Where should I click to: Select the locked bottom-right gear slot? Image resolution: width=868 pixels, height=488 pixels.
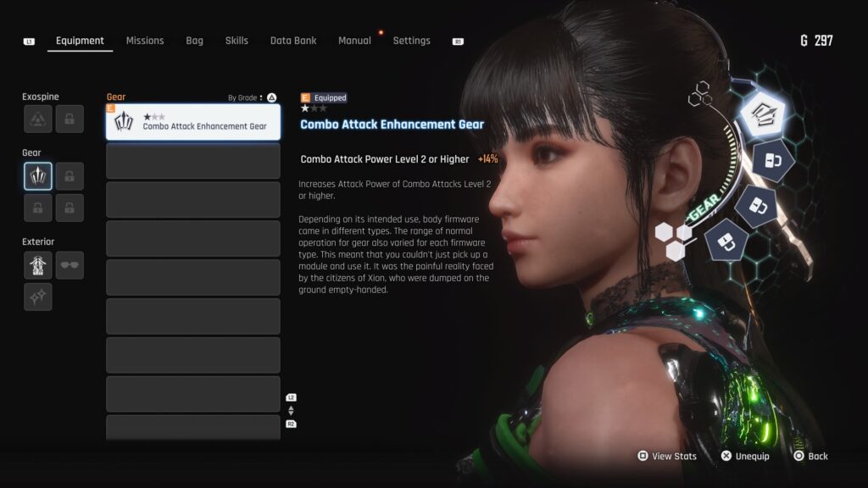[70, 208]
